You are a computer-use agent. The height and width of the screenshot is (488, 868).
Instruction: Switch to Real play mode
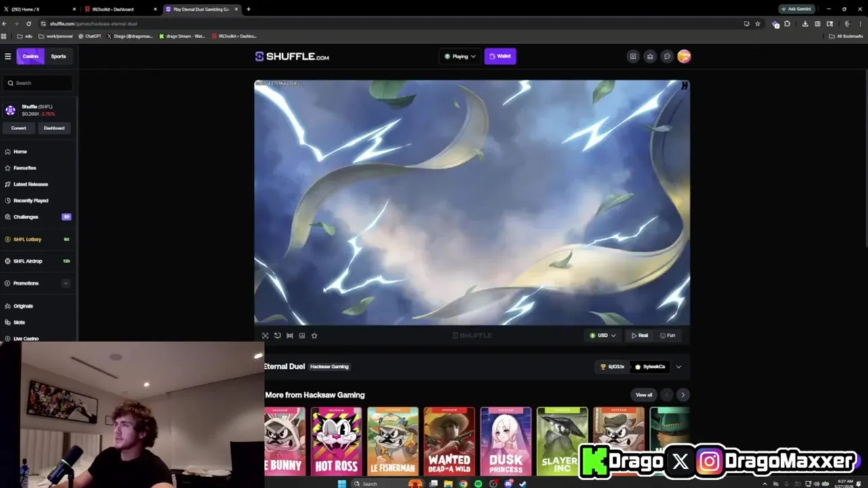pos(639,335)
